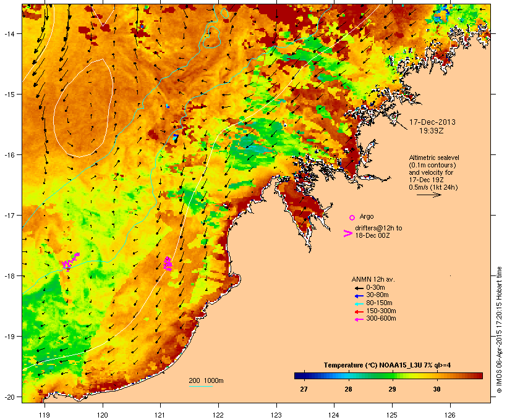The height and width of the screenshot is (420, 507).
Task: Click the magenta drifter track near 121E 18S
Action: 168,264
